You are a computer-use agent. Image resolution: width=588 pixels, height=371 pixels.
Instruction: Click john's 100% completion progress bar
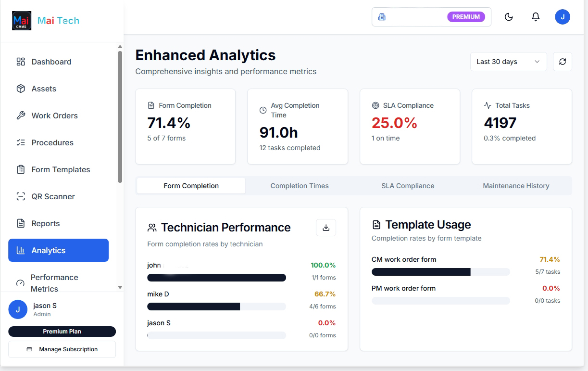point(216,278)
